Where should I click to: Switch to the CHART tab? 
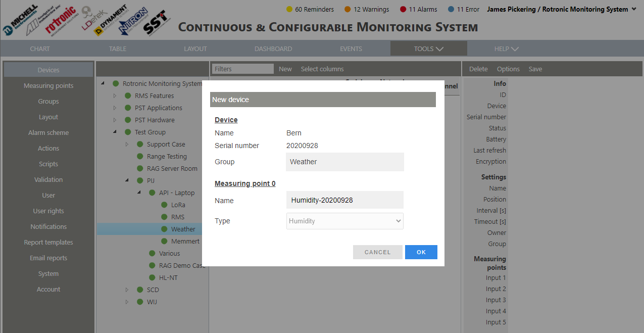pyautogui.click(x=40, y=49)
